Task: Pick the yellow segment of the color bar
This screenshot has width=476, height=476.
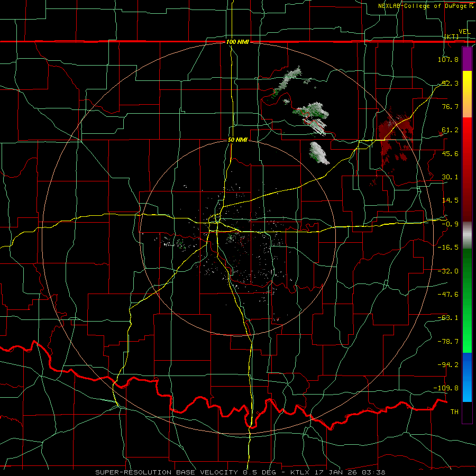Action: [467, 83]
